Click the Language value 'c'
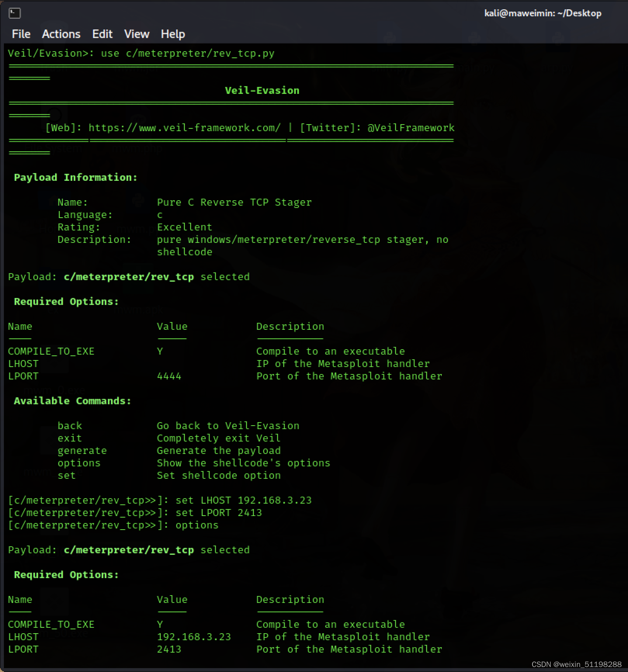Screen dimensions: 628x672 click(160, 215)
